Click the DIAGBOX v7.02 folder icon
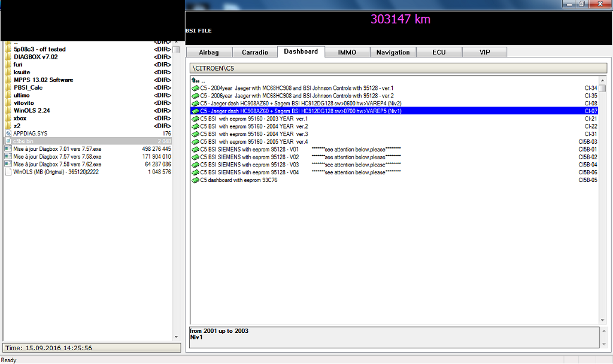This screenshot has width=613, height=364. [x=8, y=57]
